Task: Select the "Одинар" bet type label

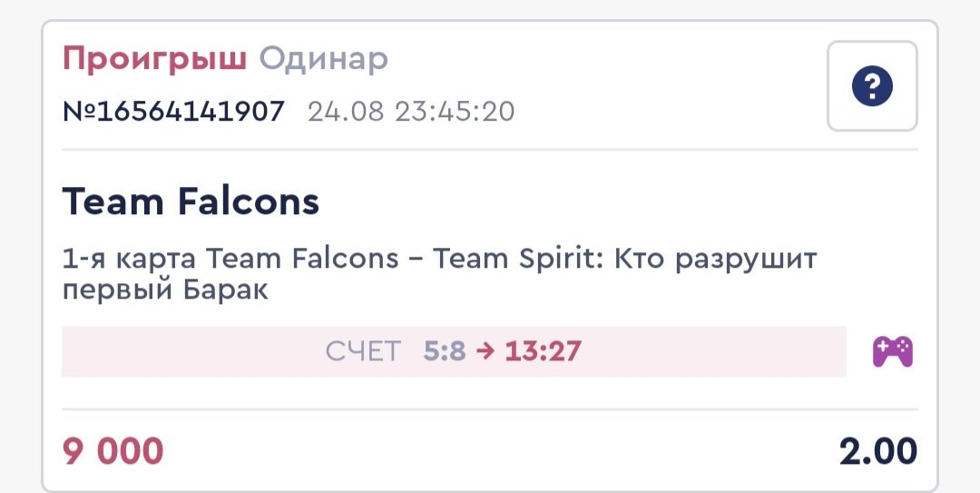Action: 324,59
